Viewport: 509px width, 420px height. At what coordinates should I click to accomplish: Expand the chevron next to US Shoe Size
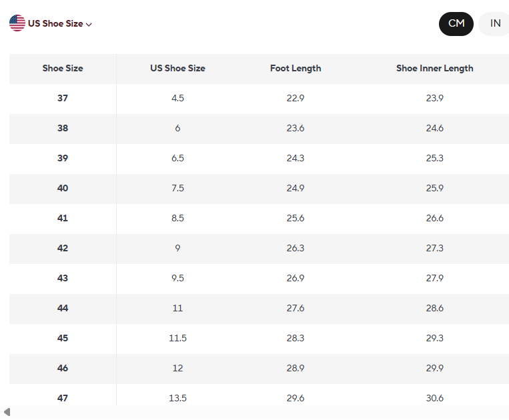tap(89, 24)
